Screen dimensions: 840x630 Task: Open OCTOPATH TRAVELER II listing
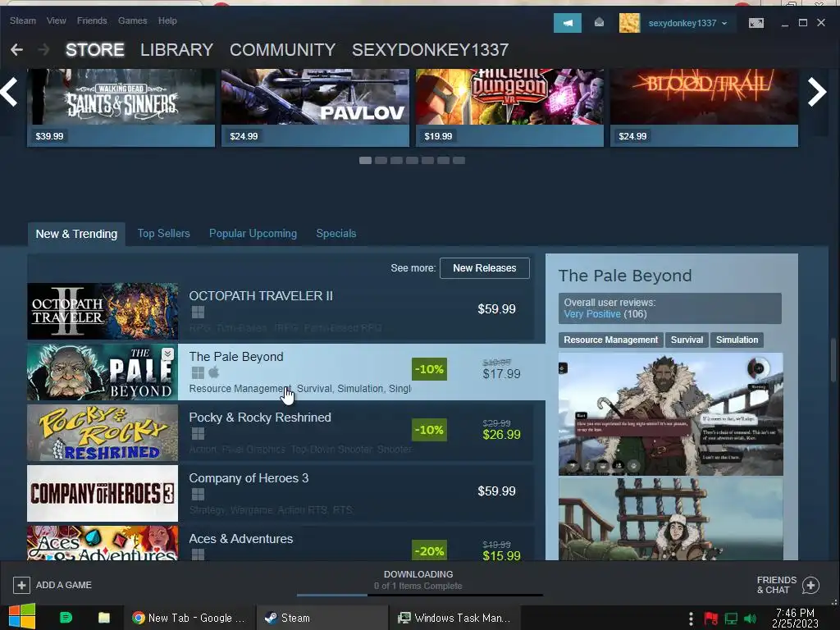(x=281, y=311)
